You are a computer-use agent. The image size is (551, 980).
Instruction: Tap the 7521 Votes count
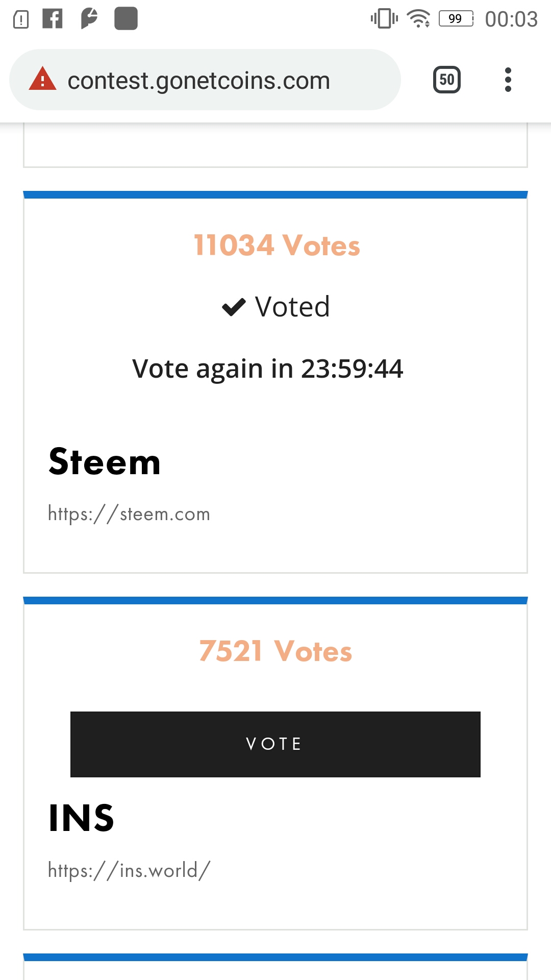[x=275, y=651]
